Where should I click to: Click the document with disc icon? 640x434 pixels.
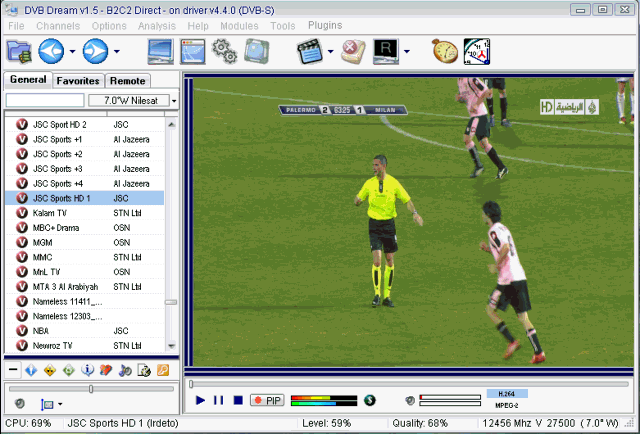click(144, 370)
